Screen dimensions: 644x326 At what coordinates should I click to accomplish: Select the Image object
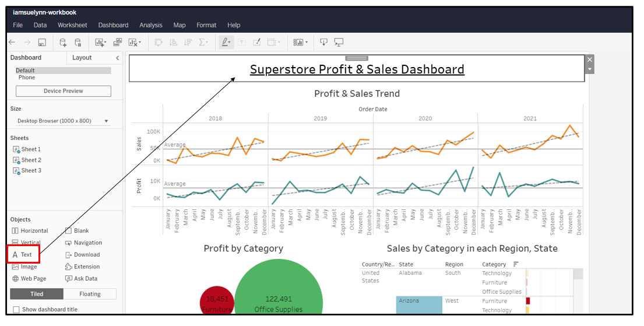tap(24, 267)
